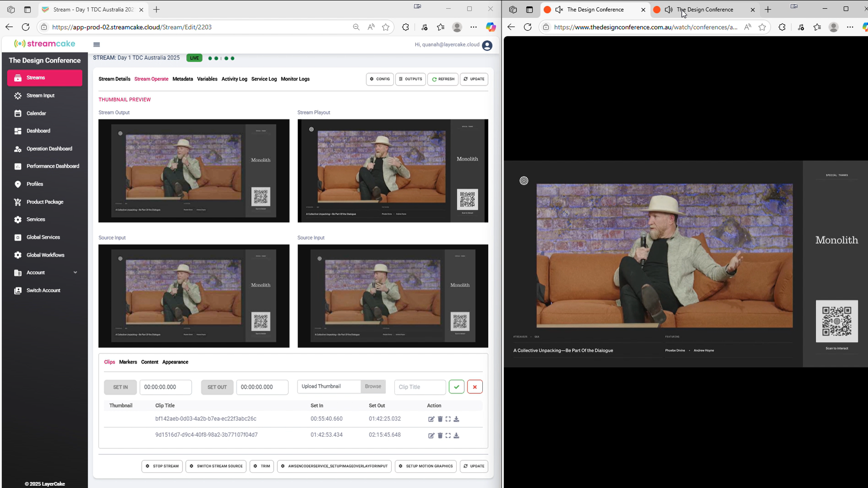Open the streamcake browser settings ellipsis menu

coord(474,27)
